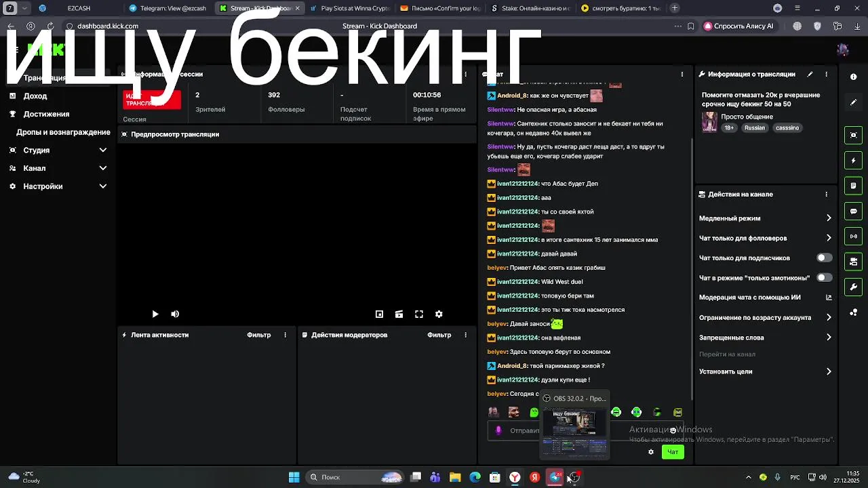Click the Wild West duel chat message
The width and height of the screenshot is (868, 488).
[x=561, y=282]
